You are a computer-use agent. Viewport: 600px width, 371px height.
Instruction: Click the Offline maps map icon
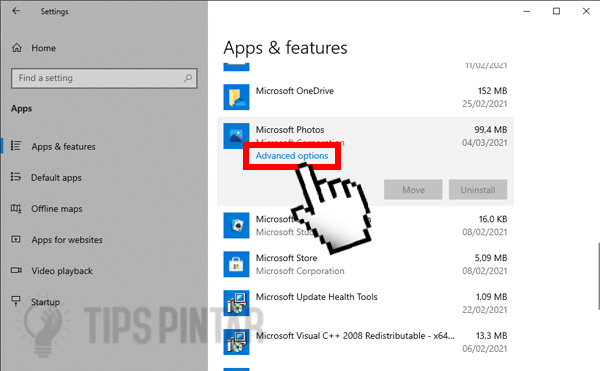[x=16, y=208]
